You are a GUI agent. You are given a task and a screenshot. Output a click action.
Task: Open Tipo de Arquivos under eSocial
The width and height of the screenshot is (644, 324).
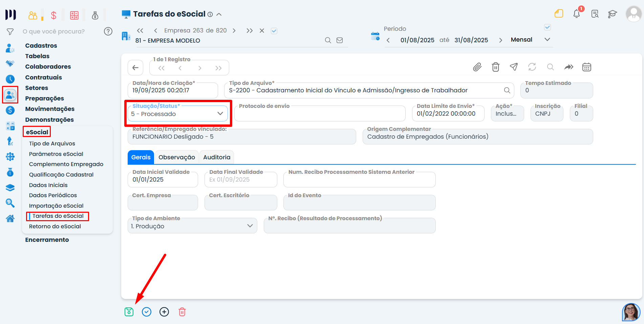pos(52,143)
